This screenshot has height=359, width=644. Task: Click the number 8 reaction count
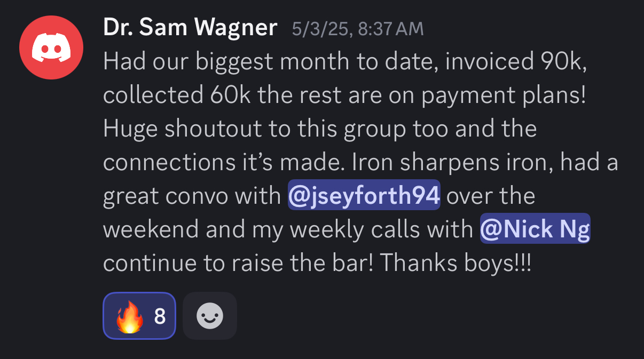coord(160,317)
